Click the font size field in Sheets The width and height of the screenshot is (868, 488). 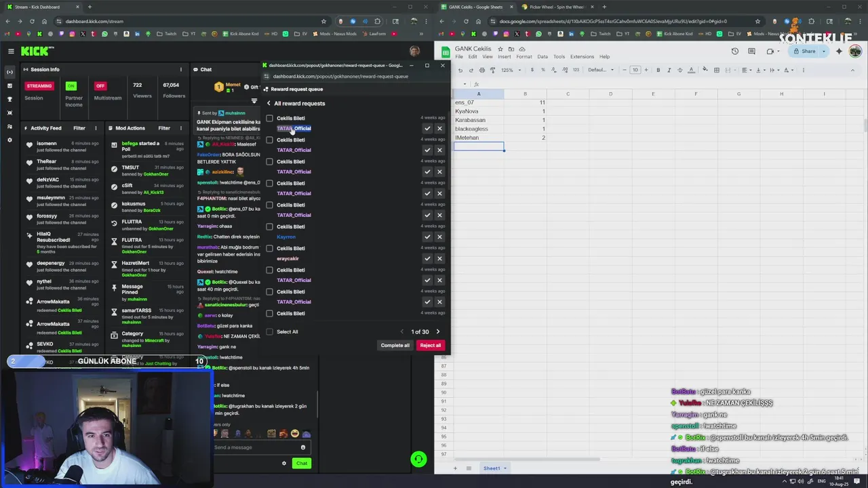tap(635, 70)
